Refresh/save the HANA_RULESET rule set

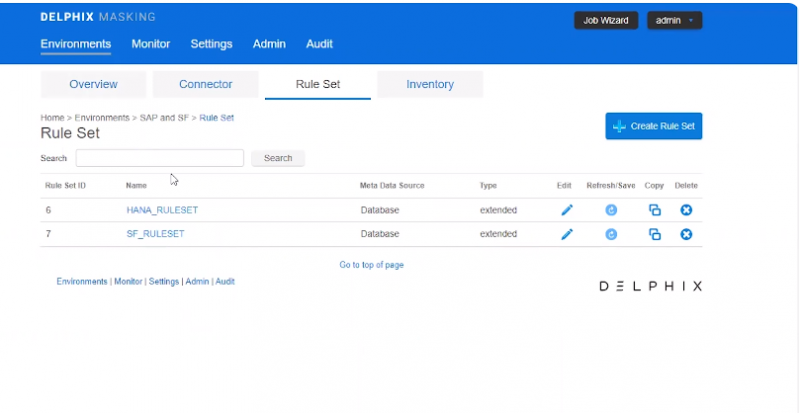click(x=611, y=210)
